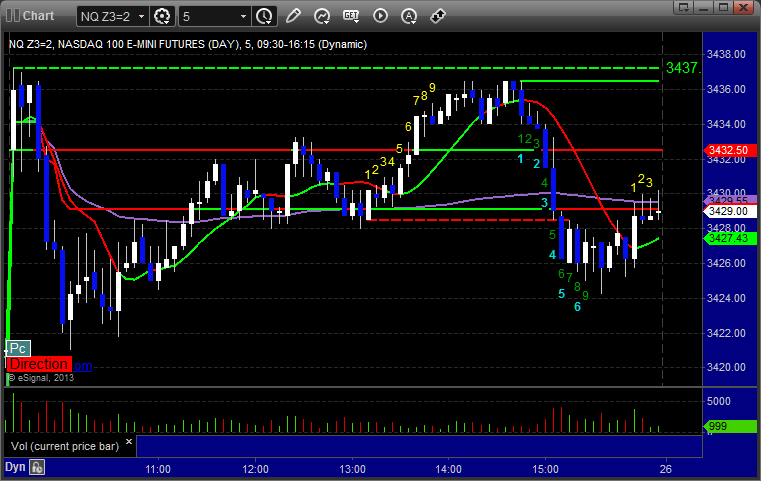The height and width of the screenshot is (481, 761).
Task: Click the 3420.00 price axis label
Action: [726, 367]
